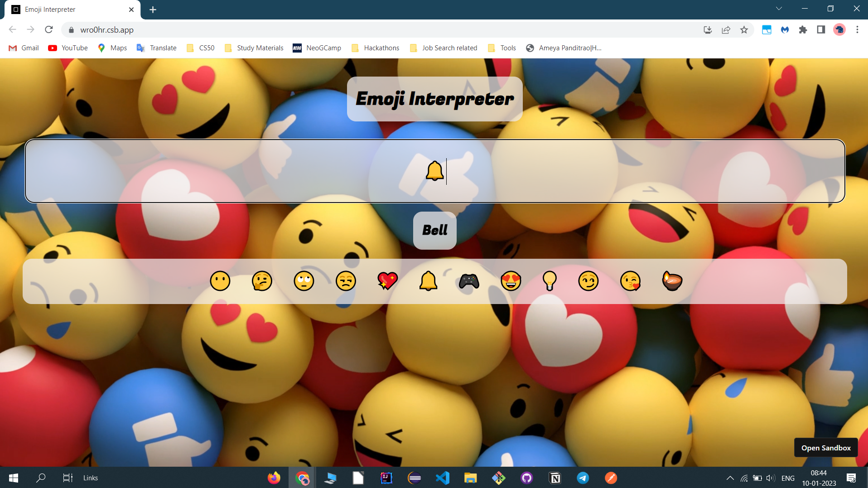Select the smirking face emoji
The image size is (868, 488).
(588, 281)
